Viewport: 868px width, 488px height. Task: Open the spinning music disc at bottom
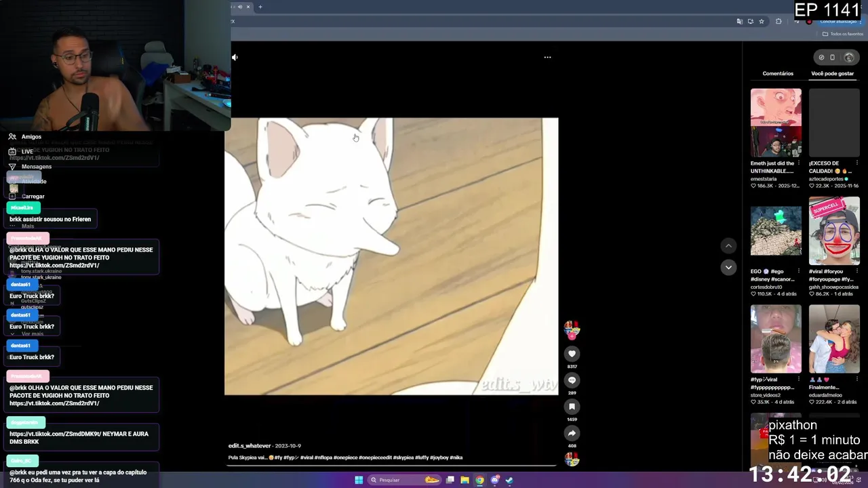(x=572, y=460)
